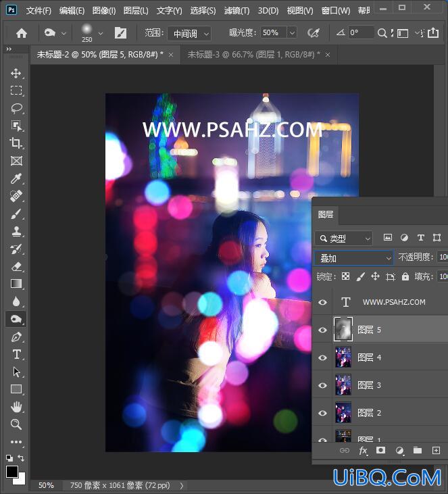Select the Blur tool
Viewport: 448px width, 494px height.
[16, 301]
